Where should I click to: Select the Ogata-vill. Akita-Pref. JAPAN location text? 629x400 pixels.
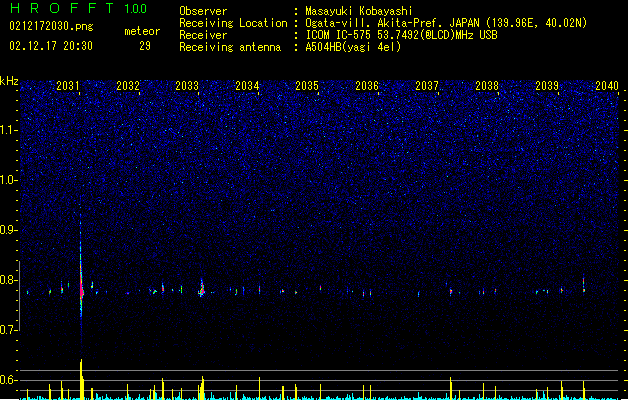(446, 23)
